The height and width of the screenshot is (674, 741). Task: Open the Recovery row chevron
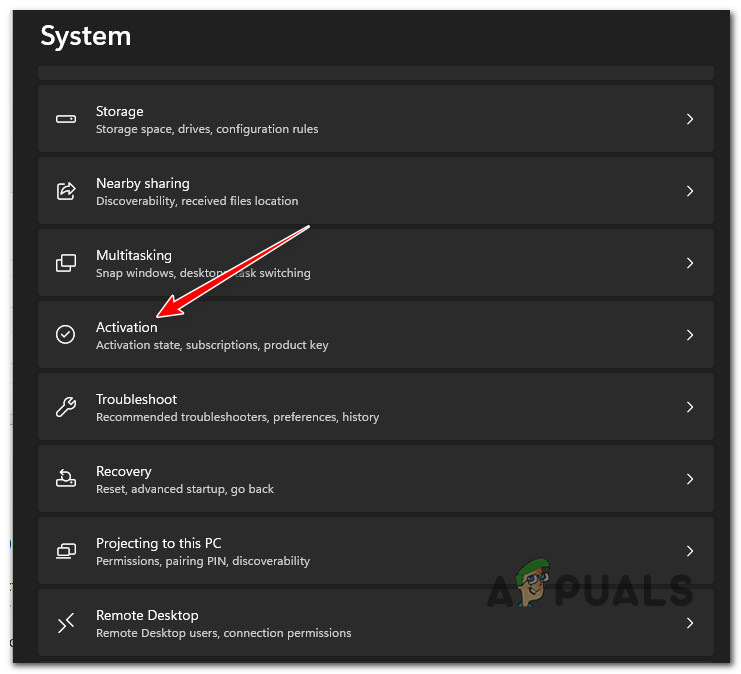(690, 479)
